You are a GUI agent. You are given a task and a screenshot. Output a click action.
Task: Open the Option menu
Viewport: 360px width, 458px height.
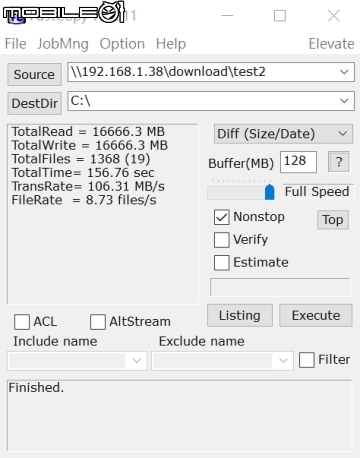[x=122, y=44]
